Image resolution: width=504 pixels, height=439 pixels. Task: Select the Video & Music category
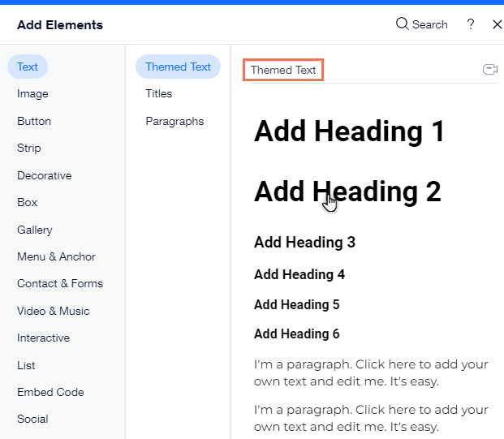coord(54,311)
